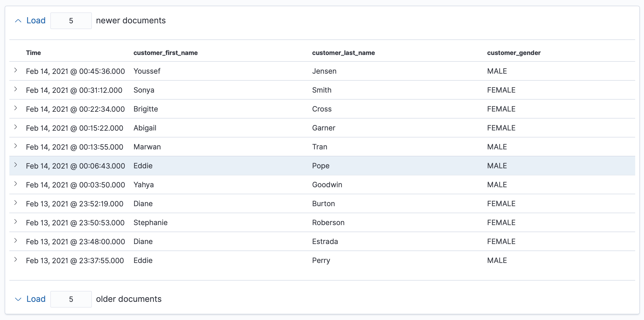
Task: Click the Time column header
Action: click(x=33, y=53)
